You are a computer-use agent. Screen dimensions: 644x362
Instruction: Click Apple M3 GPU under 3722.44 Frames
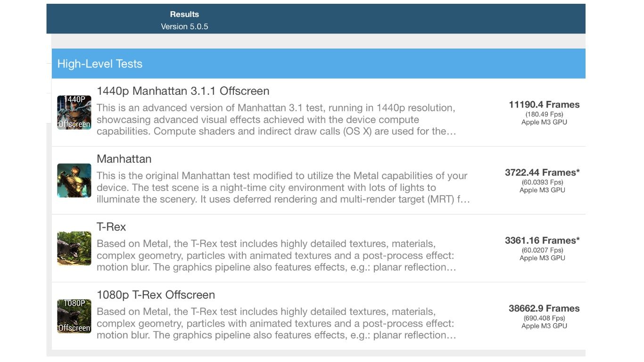pos(542,190)
